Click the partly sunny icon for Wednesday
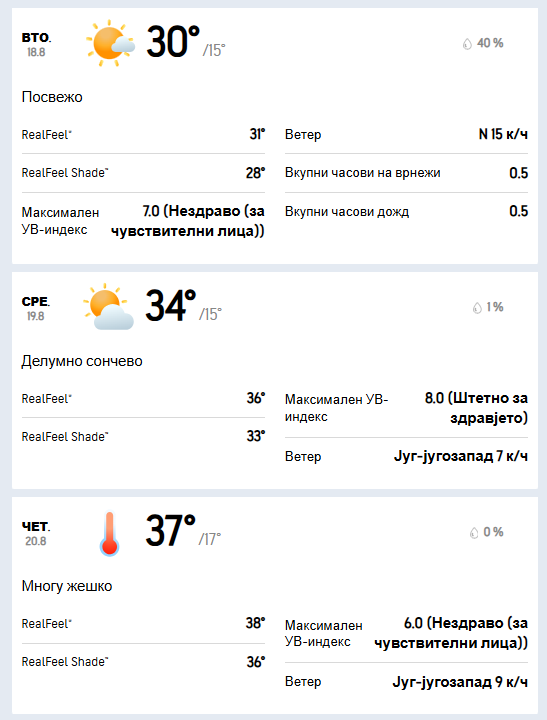547x720 pixels. click(x=108, y=307)
